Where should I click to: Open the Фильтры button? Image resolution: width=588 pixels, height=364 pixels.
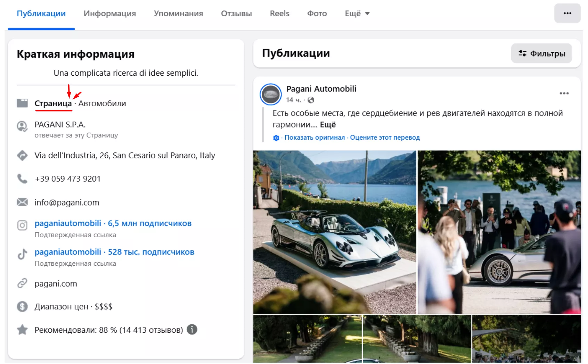point(541,53)
